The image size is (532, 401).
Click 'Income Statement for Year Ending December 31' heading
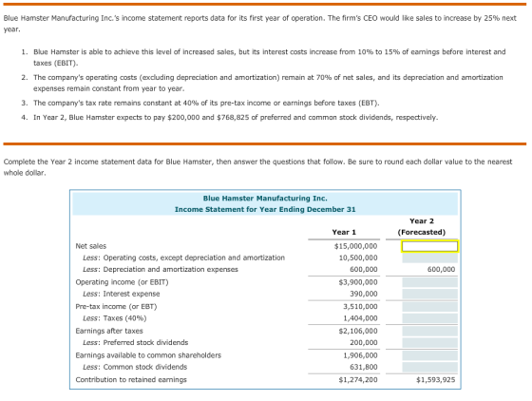click(x=265, y=210)
